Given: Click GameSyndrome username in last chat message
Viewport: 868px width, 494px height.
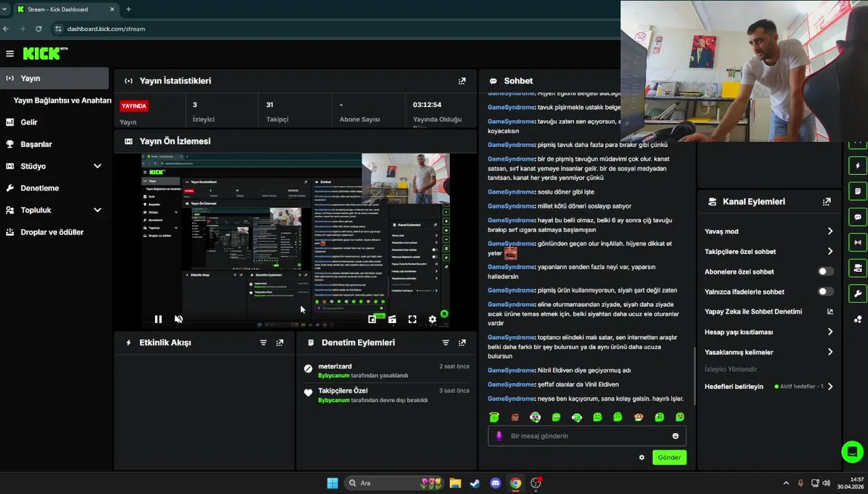Looking at the screenshot, I should click(x=511, y=399).
